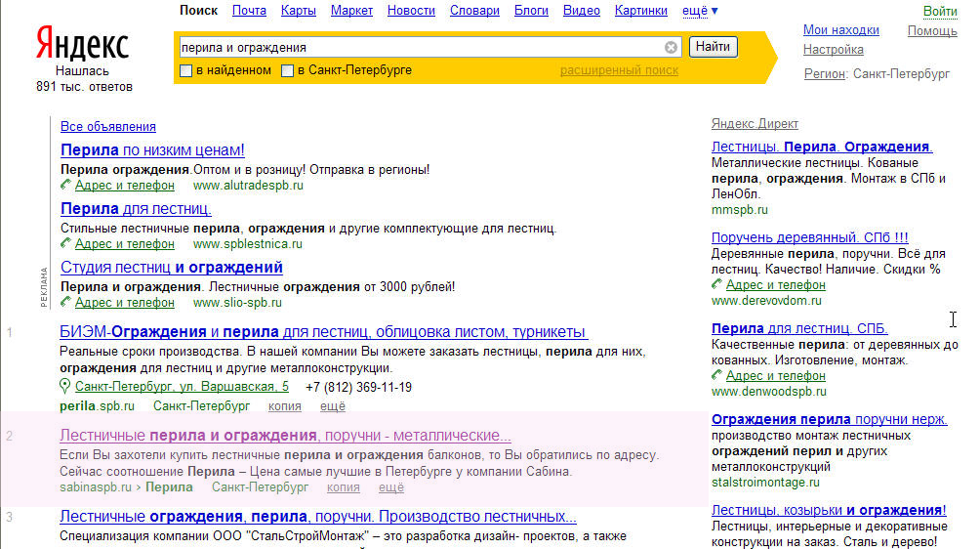Open 'Адрес и телефон' for spblestnica.ru
980x549 pixels.
click(x=124, y=244)
